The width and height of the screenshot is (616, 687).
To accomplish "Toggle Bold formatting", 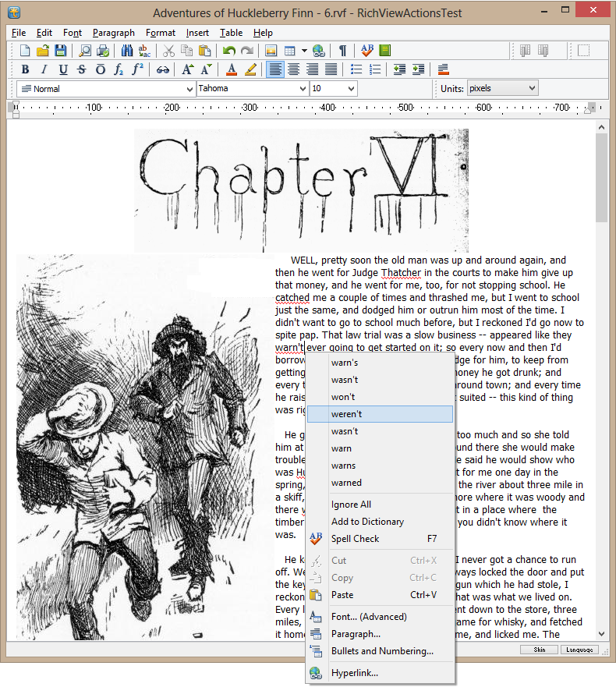I will coord(25,69).
